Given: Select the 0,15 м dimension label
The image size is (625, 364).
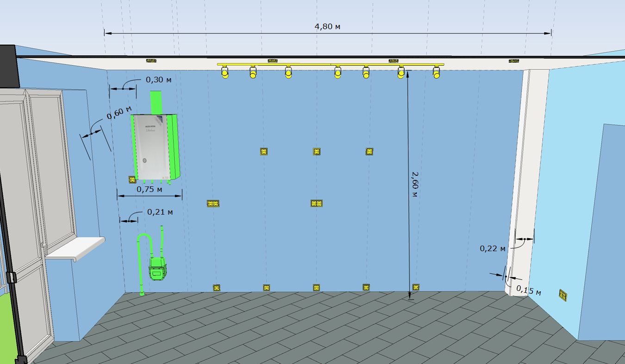Looking at the screenshot, I should [528, 290].
